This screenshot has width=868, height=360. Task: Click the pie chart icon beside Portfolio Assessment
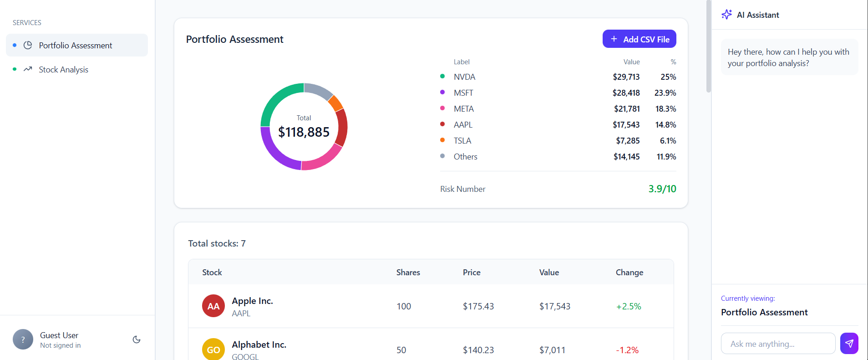(x=28, y=45)
